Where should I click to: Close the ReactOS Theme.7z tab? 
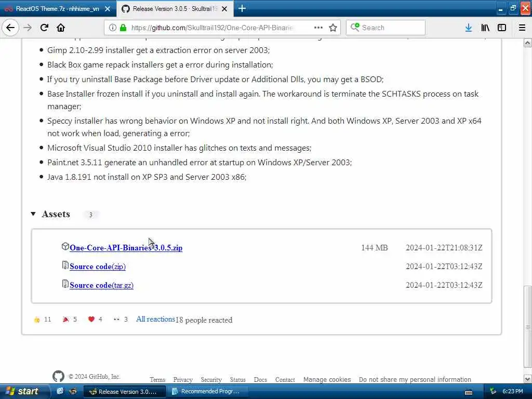point(108,9)
